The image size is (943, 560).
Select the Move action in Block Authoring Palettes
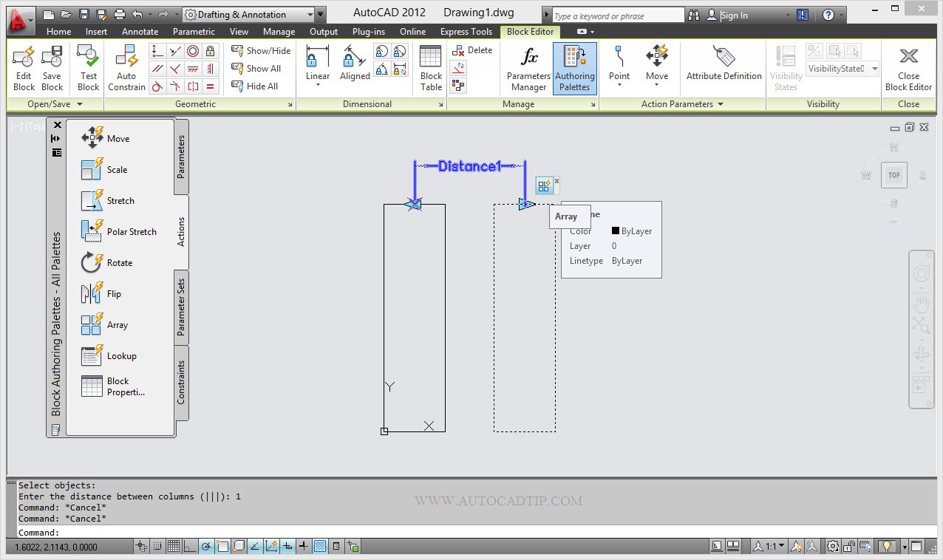coord(105,138)
